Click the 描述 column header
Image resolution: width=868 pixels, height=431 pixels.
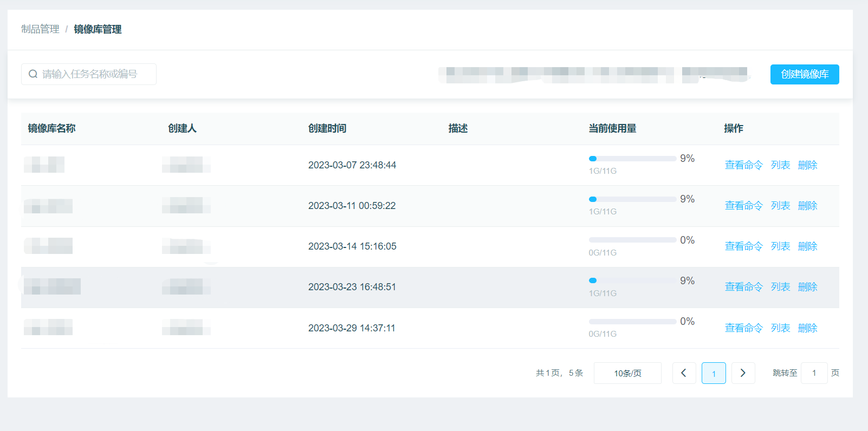click(x=458, y=128)
